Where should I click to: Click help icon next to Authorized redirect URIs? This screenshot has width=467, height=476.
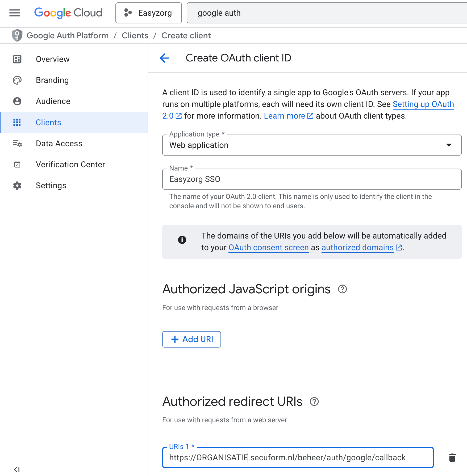[314, 402]
